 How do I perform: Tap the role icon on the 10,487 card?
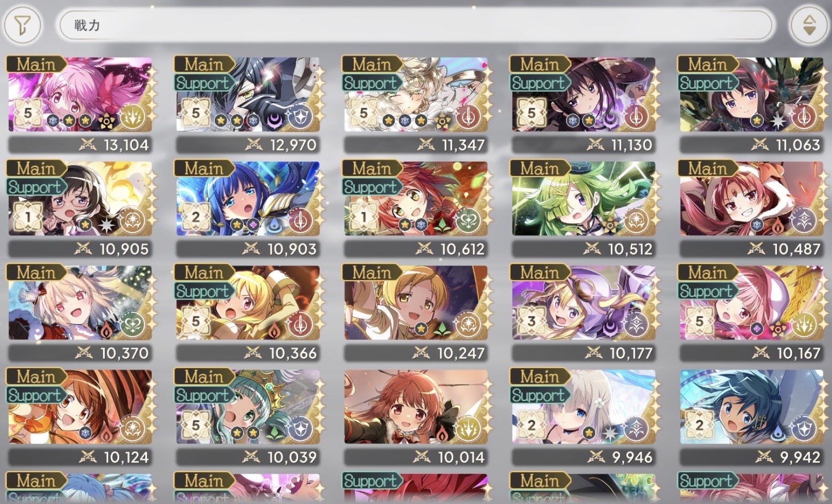click(x=803, y=220)
